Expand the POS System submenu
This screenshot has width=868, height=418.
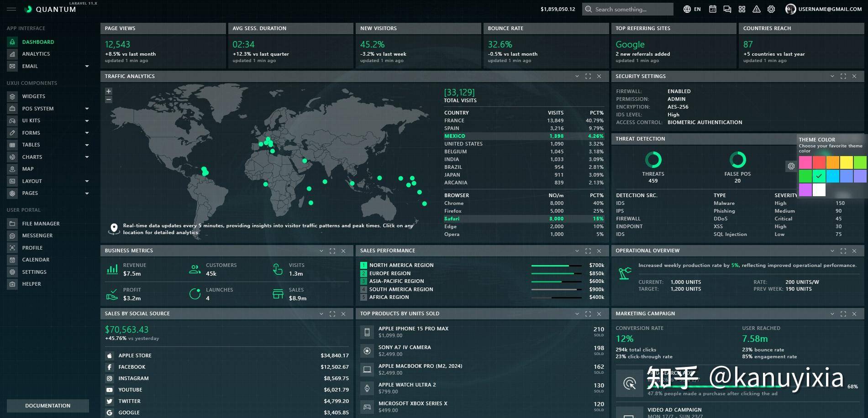(87, 109)
